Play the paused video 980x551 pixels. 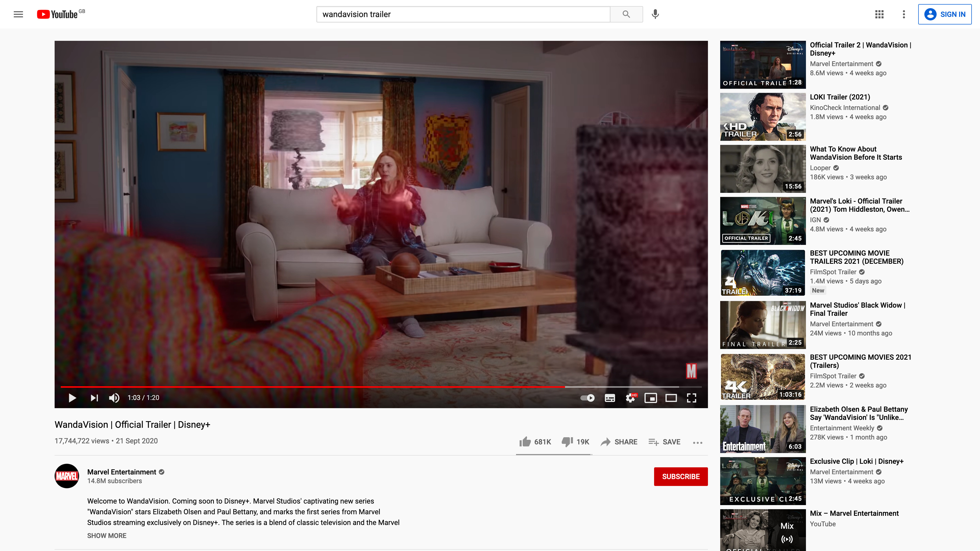72,398
